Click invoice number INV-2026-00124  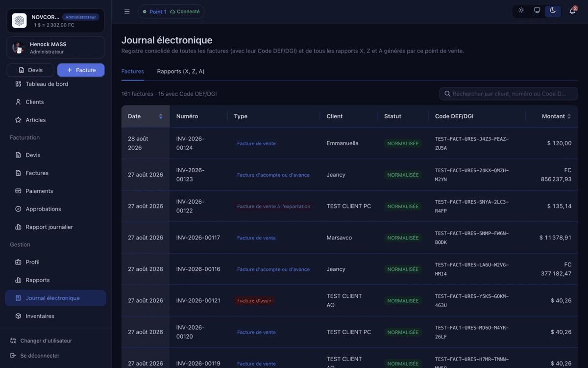(x=190, y=143)
